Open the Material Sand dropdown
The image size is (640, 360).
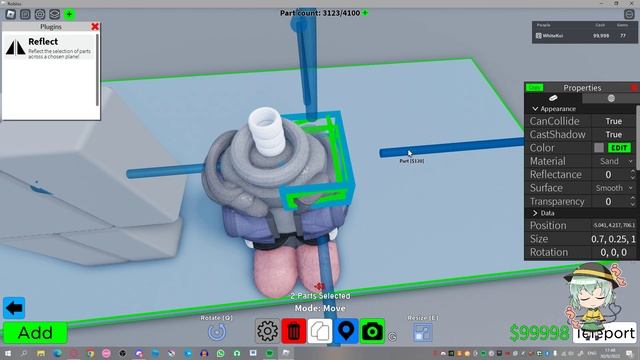[614, 161]
